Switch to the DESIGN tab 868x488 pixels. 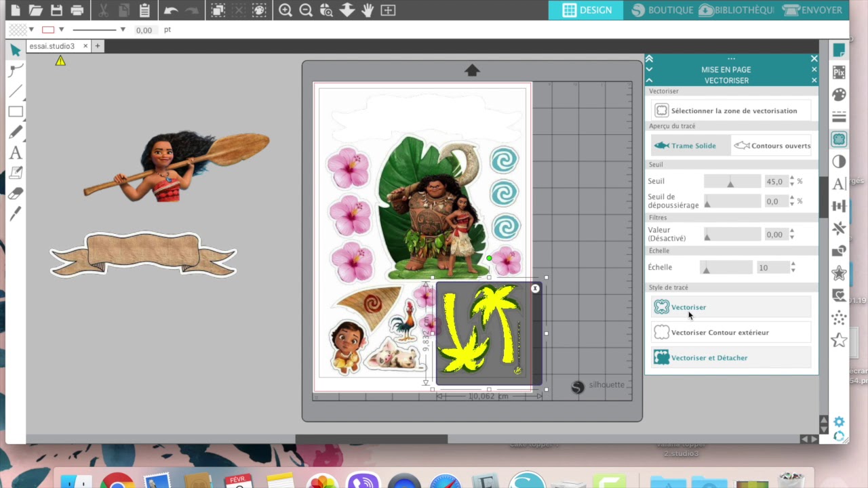pos(587,10)
